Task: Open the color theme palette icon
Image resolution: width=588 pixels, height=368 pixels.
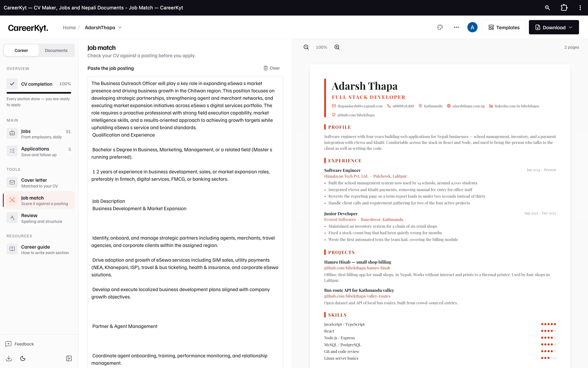Action: (440, 27)
